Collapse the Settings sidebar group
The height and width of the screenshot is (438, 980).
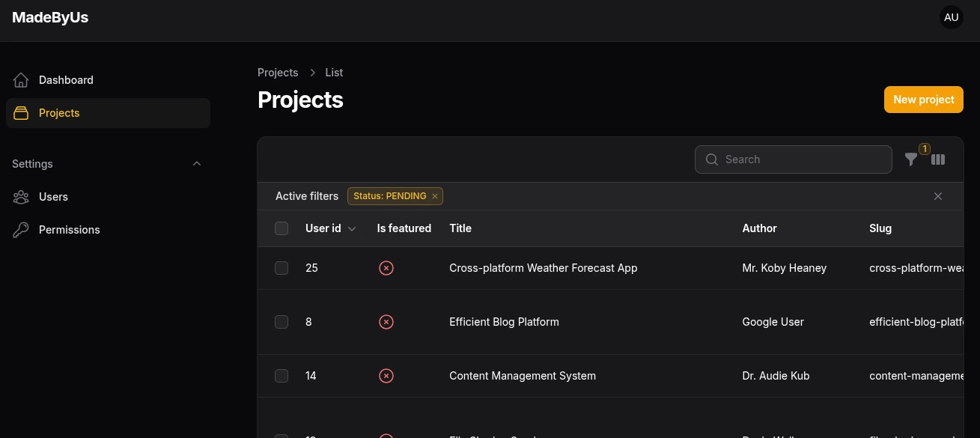tap(197, 164)
